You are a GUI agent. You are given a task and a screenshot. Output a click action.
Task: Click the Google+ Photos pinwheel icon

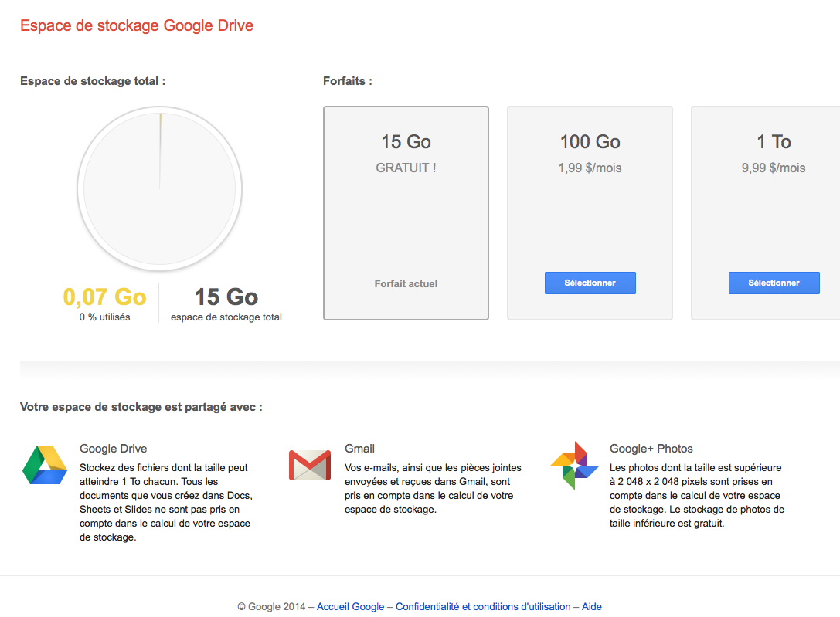[x=574, y=465]
